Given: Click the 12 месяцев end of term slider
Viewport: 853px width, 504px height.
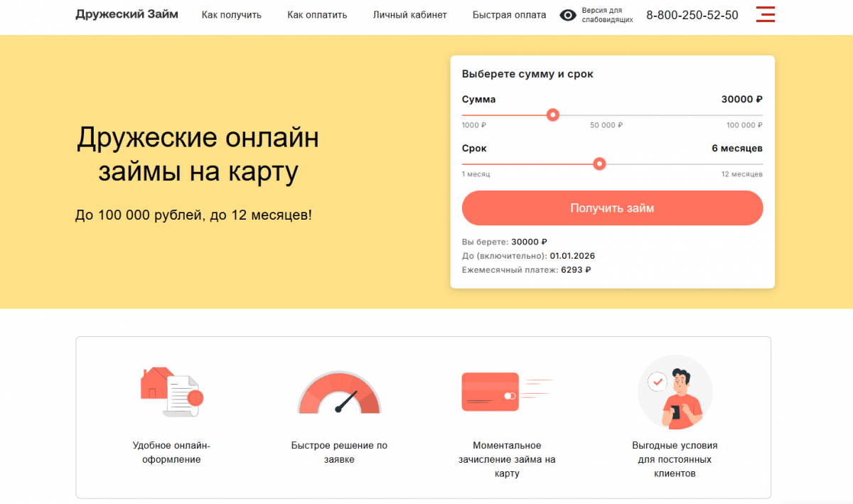Looking at the screenshot, I should 742,174.
